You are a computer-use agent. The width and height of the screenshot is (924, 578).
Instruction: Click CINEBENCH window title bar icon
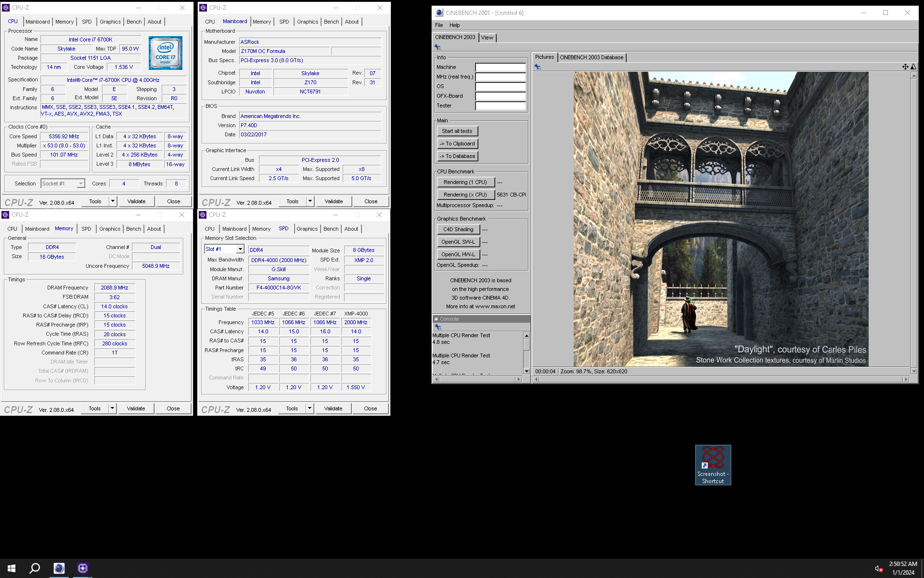pos(439,13)
